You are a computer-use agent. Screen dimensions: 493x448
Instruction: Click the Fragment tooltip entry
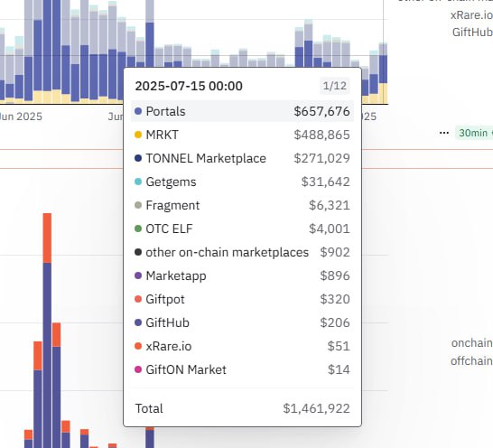click(242, 205)
